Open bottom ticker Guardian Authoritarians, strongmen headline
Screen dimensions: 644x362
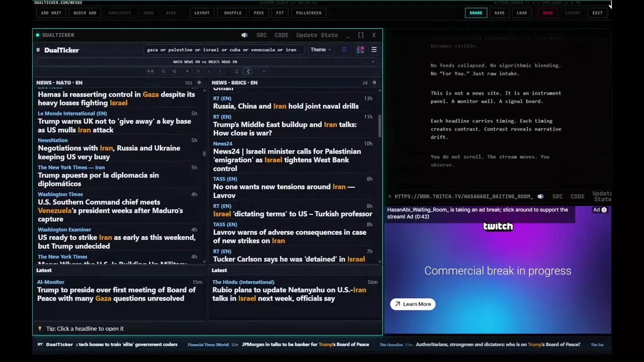pos(498,345)
